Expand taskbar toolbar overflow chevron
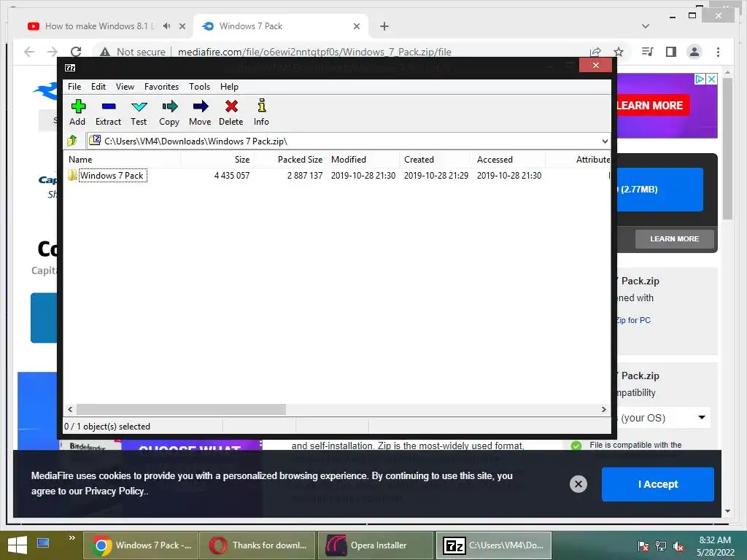Viewport: 747px width, 560px height. coord(72,537)
